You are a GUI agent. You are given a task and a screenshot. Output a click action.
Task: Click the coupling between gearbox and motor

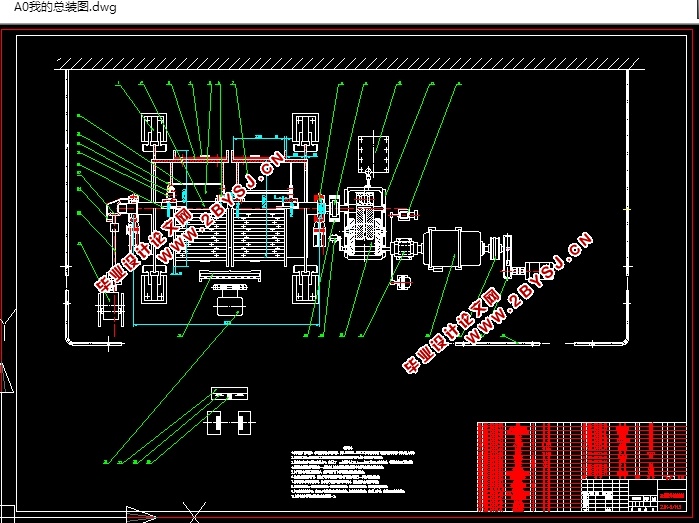point(405,248)
